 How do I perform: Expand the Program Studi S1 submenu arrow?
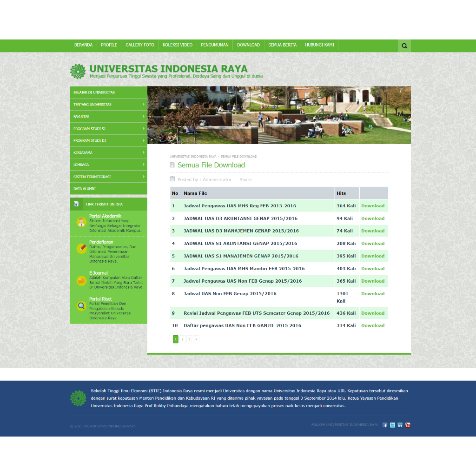(x=144, y=128)
